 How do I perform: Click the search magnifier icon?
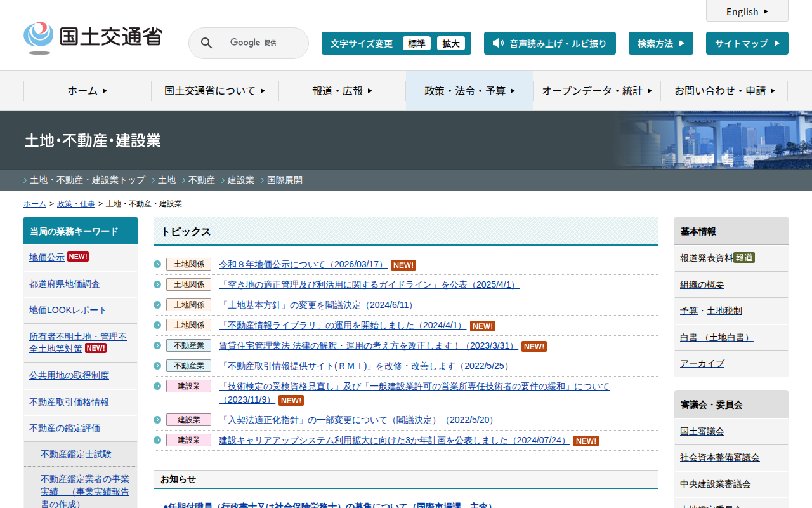coord(206,43)
